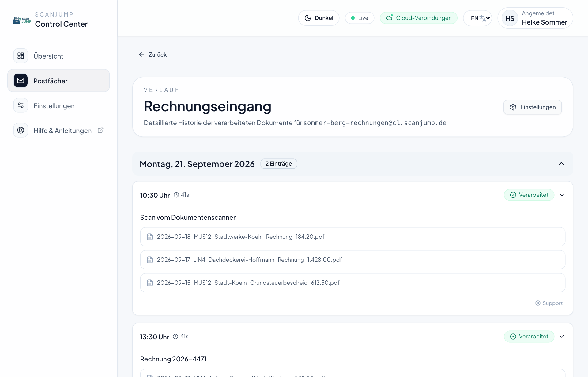This screenshot has width=588, height=377.
Task: Click the green Live status dot
Action: coord(353,18)
